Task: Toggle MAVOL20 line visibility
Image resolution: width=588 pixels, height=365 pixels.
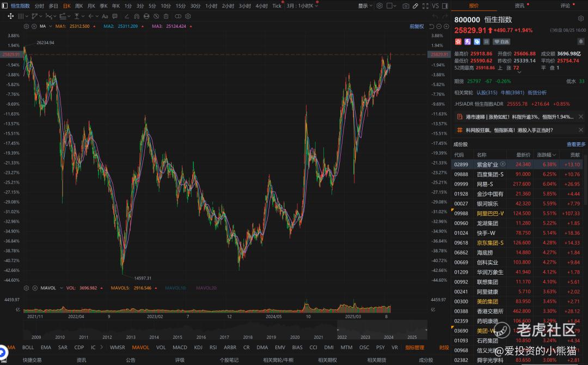Action: pos(206,288)
